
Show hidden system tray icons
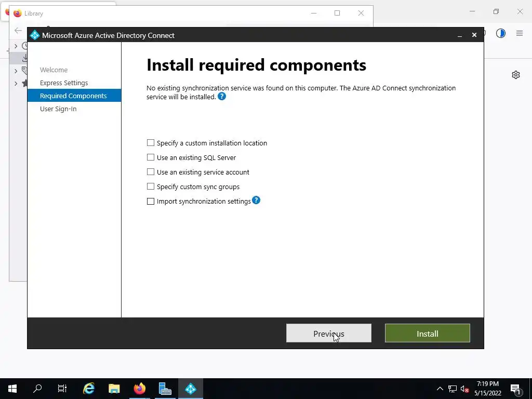coord(440,389)
